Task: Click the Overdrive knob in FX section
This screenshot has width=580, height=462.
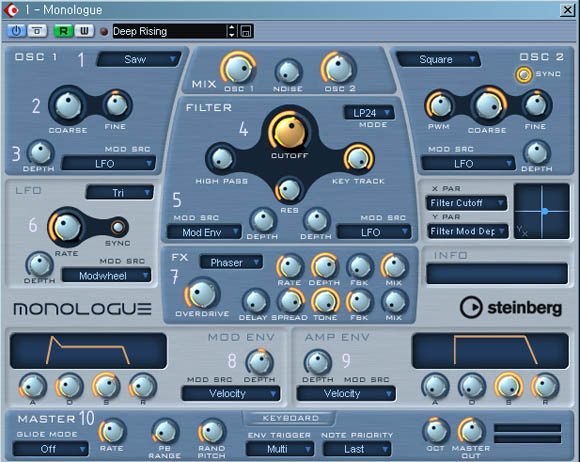Action: 202,294
